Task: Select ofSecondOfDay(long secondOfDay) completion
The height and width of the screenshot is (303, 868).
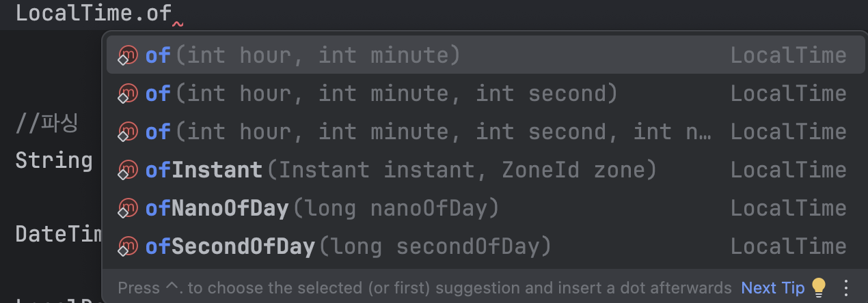Action: 348,246
